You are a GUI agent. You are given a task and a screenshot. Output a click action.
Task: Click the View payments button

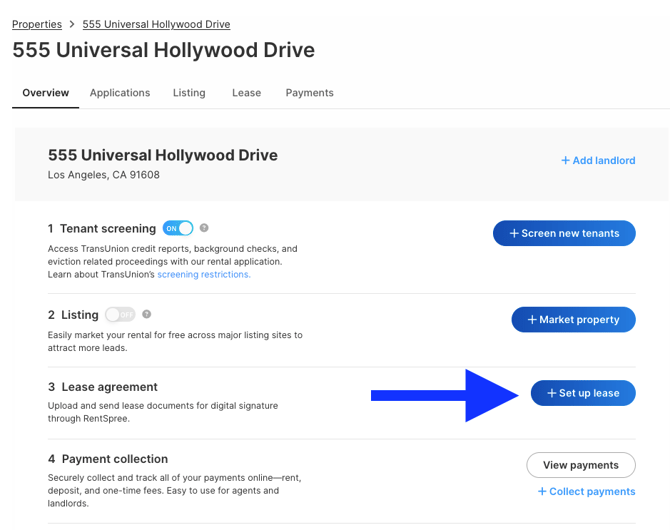pos(581,465)
